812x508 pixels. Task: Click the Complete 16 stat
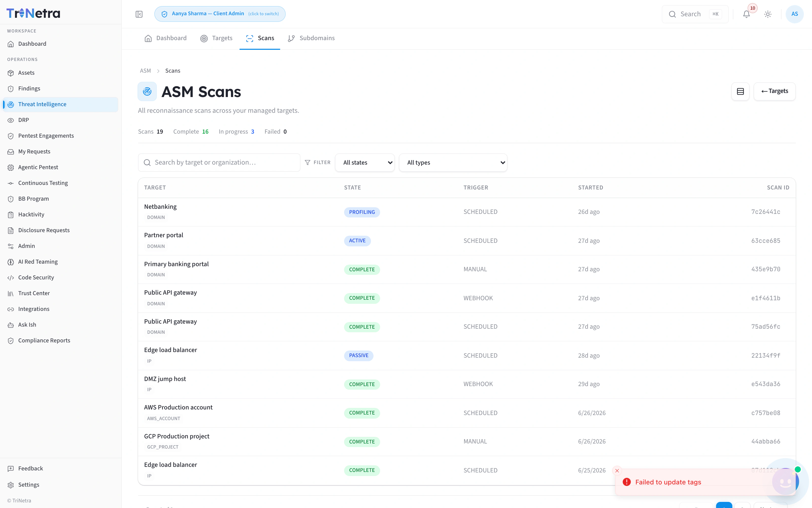point(191,132)
